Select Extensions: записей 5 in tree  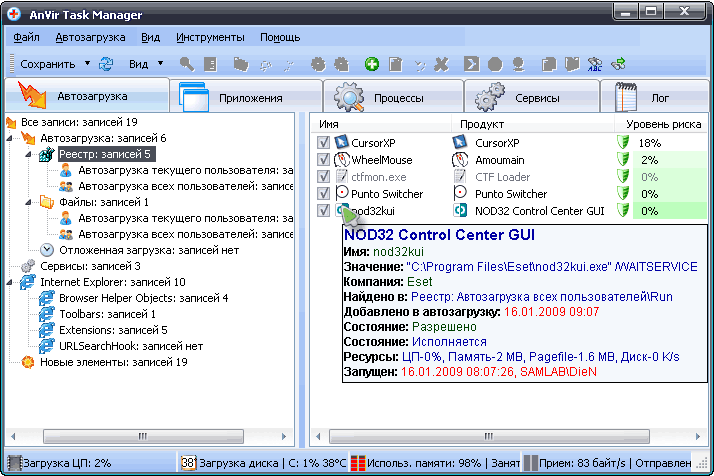(x=113, y=330)
